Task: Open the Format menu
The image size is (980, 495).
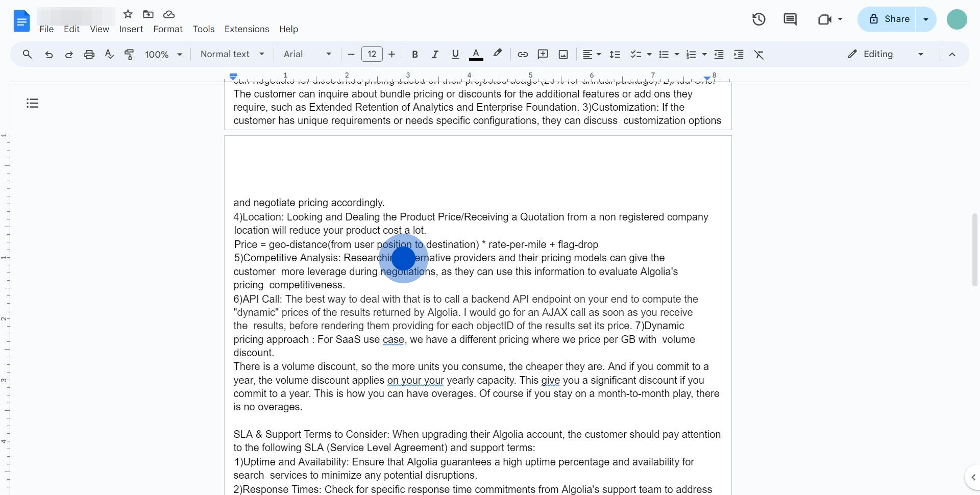Action: [x=168, y=29]
